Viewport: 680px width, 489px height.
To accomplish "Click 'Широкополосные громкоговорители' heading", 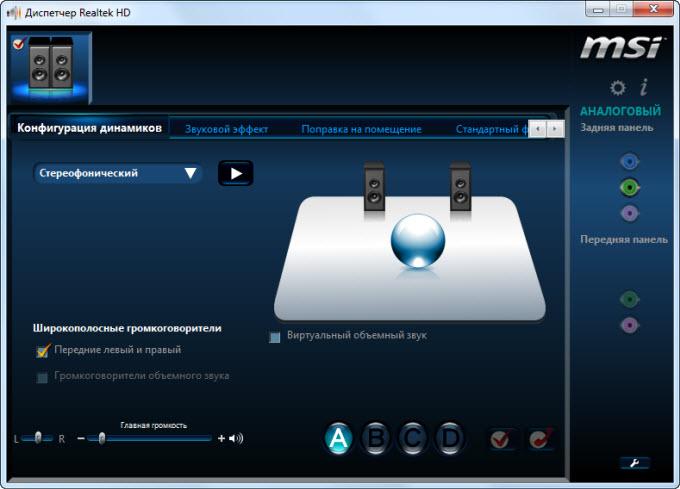I will coord(127,328).
